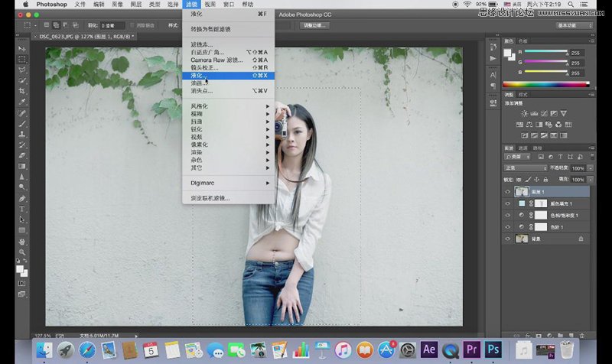The image size is (612, 364).
Task: Select the Eyedropper tool
Action: (22, 102)
